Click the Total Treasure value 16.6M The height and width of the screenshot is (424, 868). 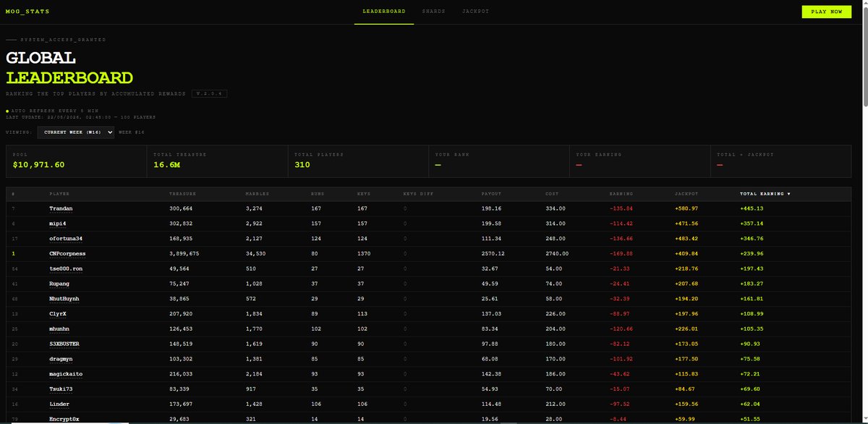[166, 165]
